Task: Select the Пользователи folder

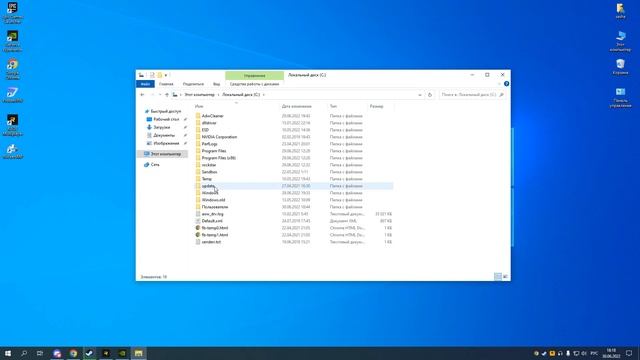Action: click(x=215, y=207)
